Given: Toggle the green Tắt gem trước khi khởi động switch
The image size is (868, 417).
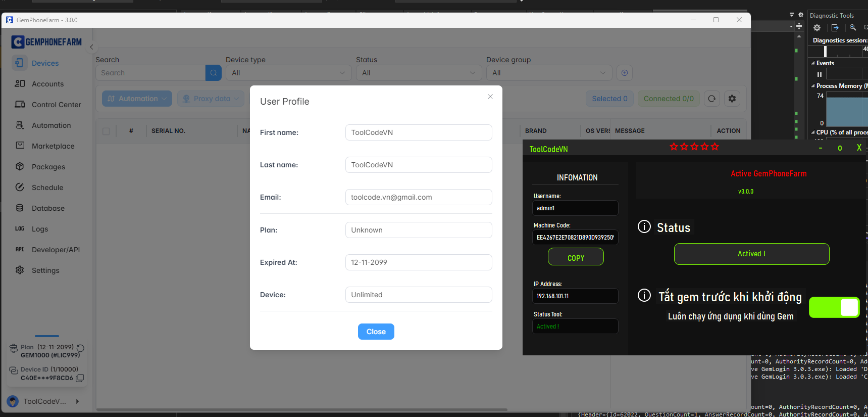Looking at the screenshot, I should [835, 307].
